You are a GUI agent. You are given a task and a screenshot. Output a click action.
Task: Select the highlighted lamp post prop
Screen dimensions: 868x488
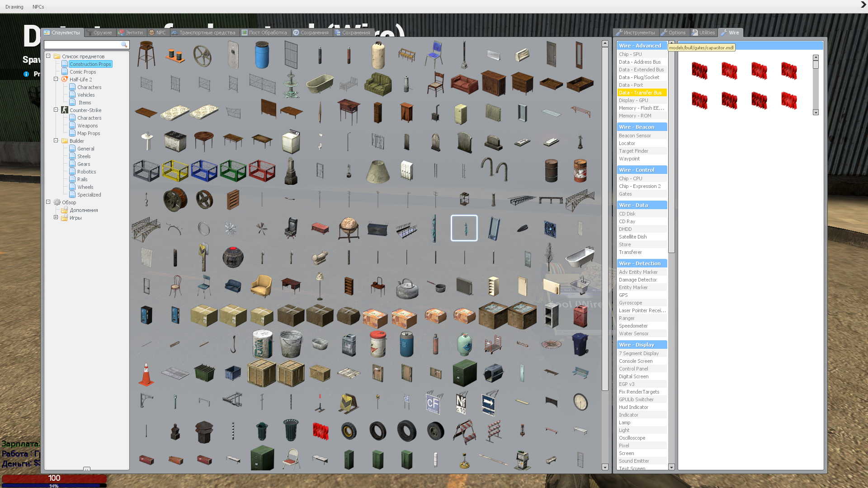coord(464,229)
